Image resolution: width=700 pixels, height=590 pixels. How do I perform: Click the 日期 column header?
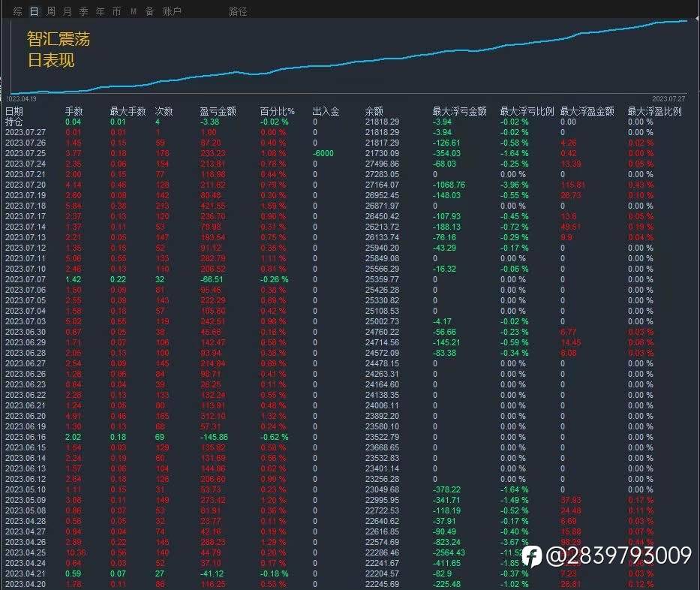pos(14,111)
